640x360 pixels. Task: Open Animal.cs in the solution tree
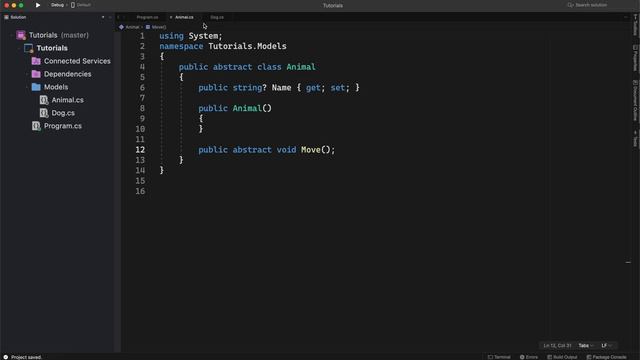pos(67,100)
